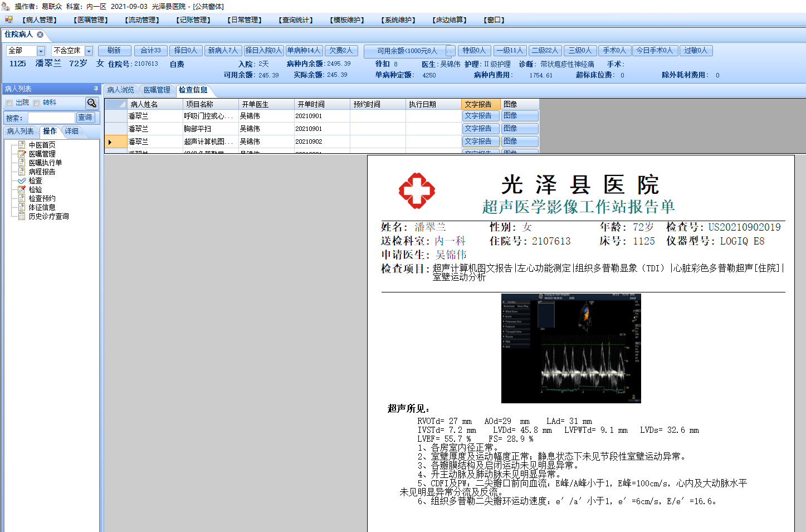Open the 【记账管理】 menu
Image resolution: width=806 pixels, height=532 pixels.
click(193, 20)
